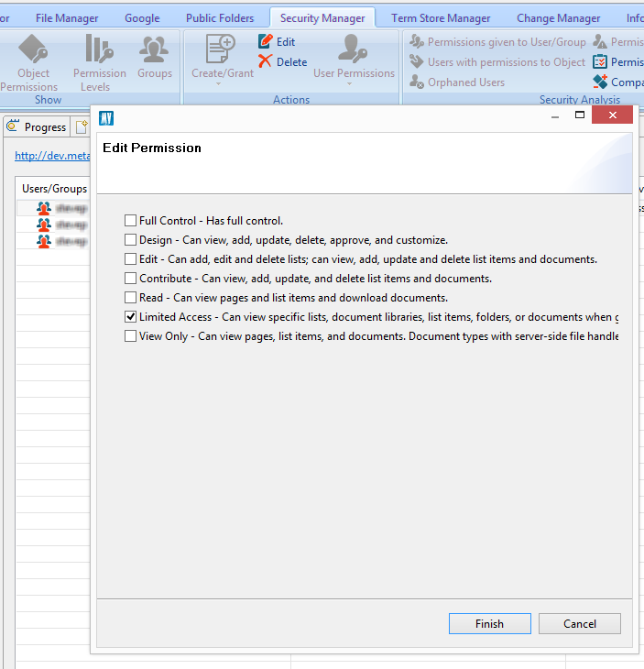Close the Edit Permission dialog
644x669 pixels.
pyautogui.click(x=613, y=115)
